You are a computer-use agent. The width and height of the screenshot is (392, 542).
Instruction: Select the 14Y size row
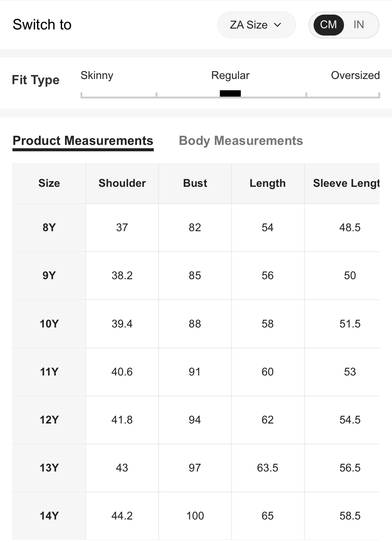pyautogui.click(x=49, y=516)
